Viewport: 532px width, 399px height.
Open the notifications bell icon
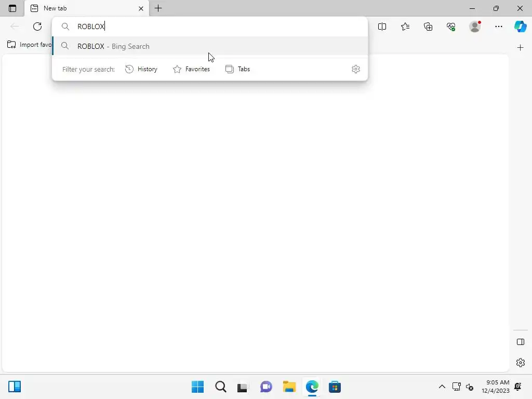tap(518, 387)
